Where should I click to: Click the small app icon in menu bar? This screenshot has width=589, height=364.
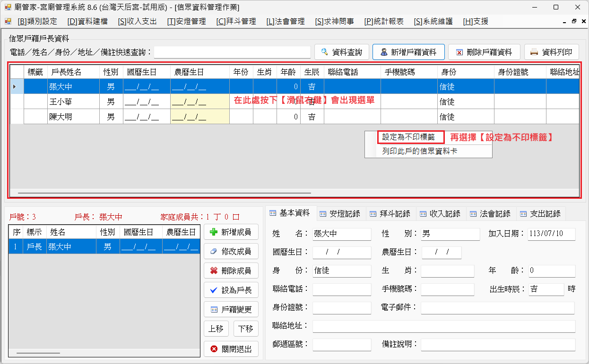click(x=8, y=21)
